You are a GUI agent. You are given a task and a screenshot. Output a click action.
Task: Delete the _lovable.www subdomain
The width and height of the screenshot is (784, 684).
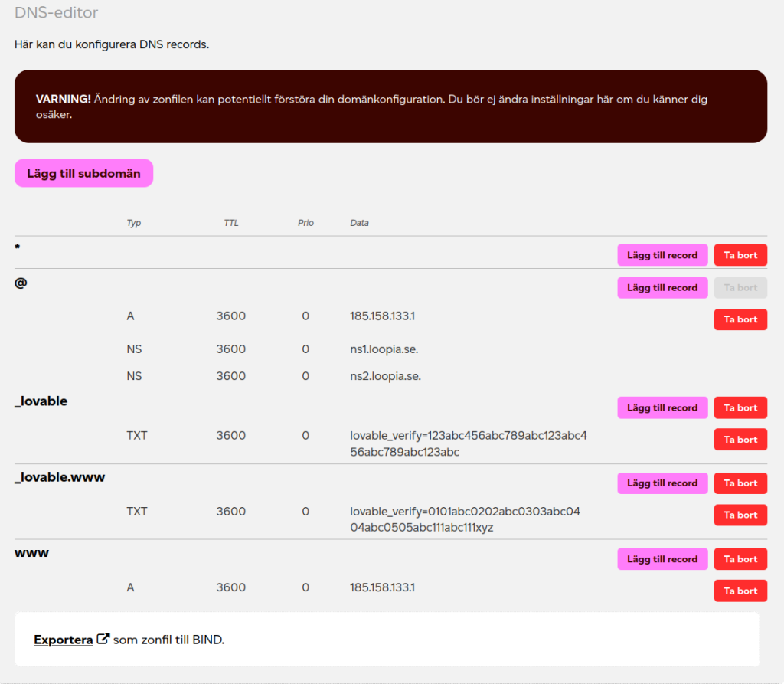coord(740,483)
